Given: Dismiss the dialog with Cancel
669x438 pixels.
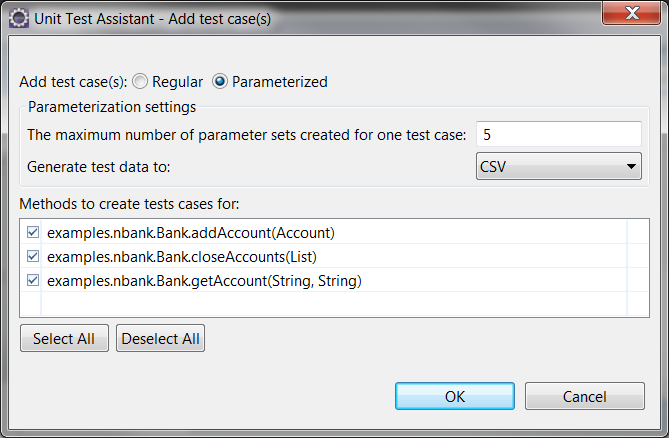Looking at the screenshot, I should [585, 396].
